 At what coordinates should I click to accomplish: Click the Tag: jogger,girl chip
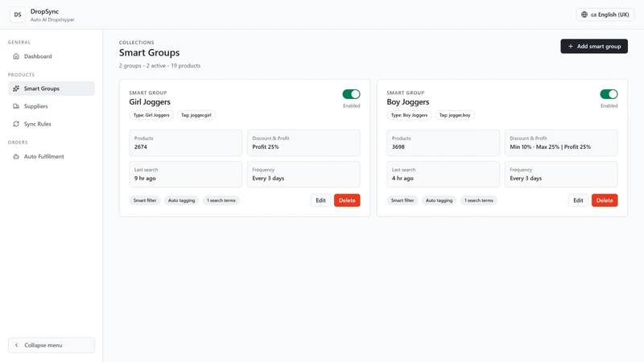pyautogui.click(x=196, y=115)
